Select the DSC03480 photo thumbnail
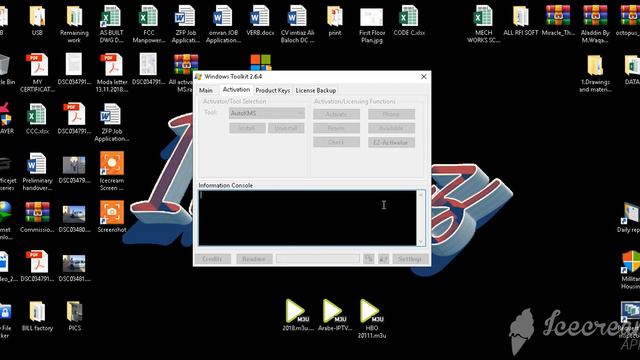640x360 pixels. 74,214
